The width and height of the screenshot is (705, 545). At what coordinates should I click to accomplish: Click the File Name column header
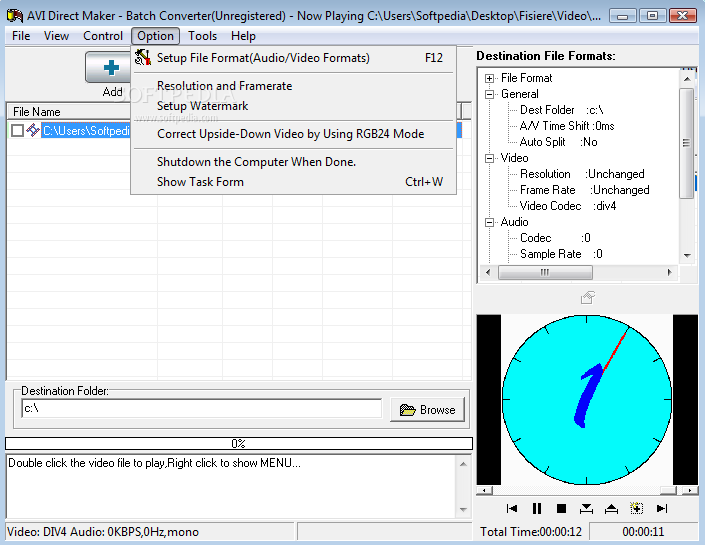[x=70, y=112]
